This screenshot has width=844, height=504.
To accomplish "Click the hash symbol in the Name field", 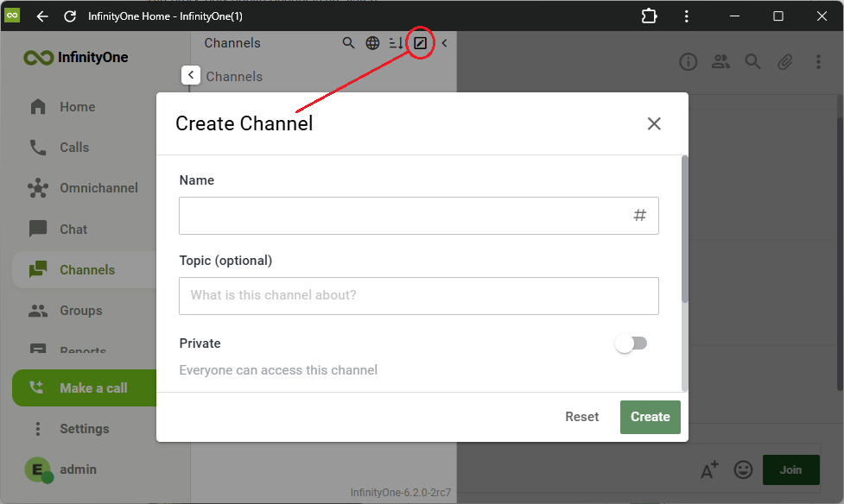I will pos(639,216).
